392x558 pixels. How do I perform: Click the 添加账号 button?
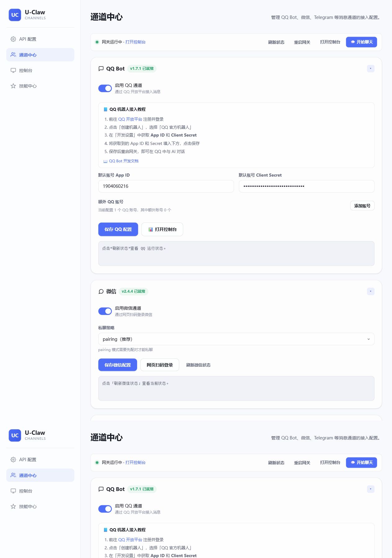coord(362,206)
